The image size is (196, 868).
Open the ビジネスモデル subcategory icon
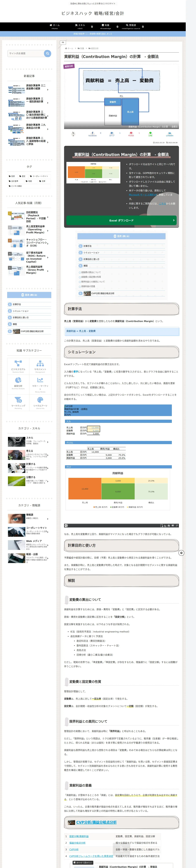[18, 364]
